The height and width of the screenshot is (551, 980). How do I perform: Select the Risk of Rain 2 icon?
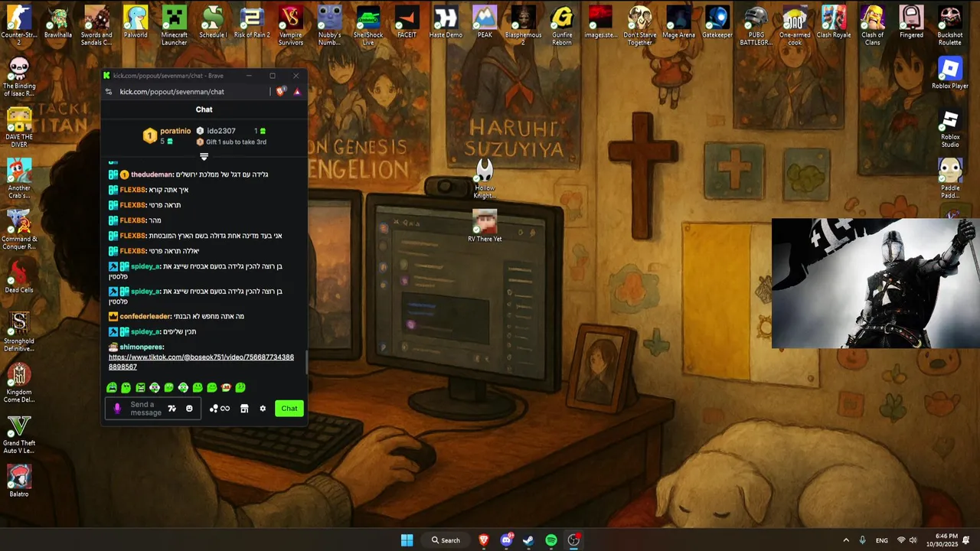pos(252,23)
